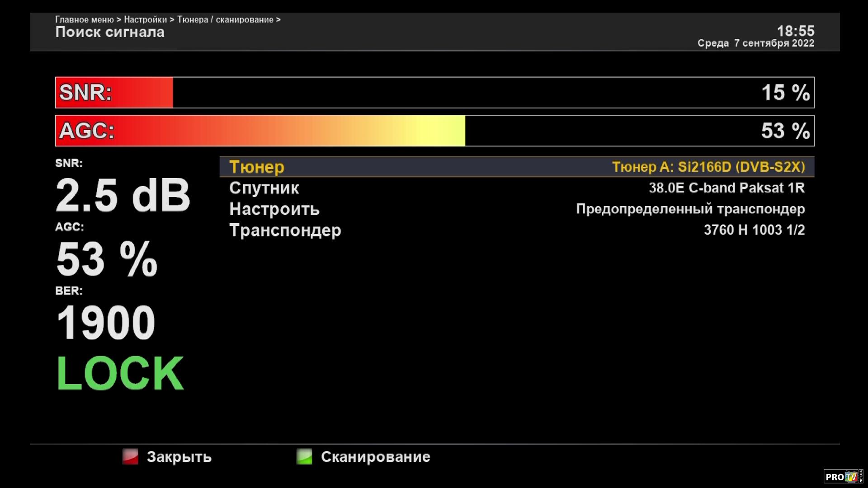The width and height of the screenshot is (868, 488).
Task: Click the BER value 1900
Action: click(106, 323)
